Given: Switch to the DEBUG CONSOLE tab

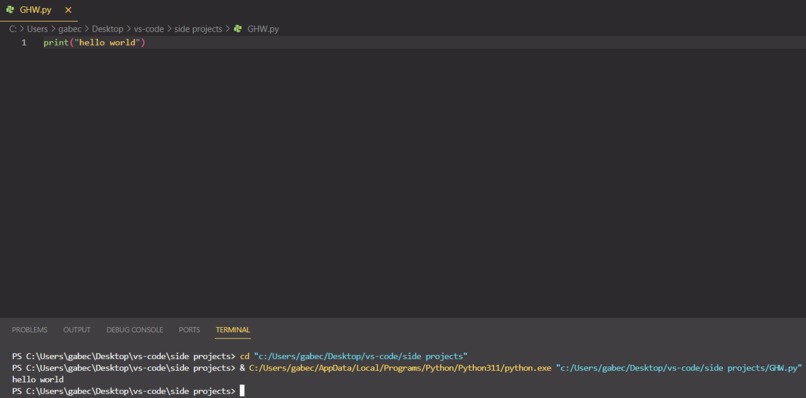Looking at the screenshot, I should click(135, 330).
